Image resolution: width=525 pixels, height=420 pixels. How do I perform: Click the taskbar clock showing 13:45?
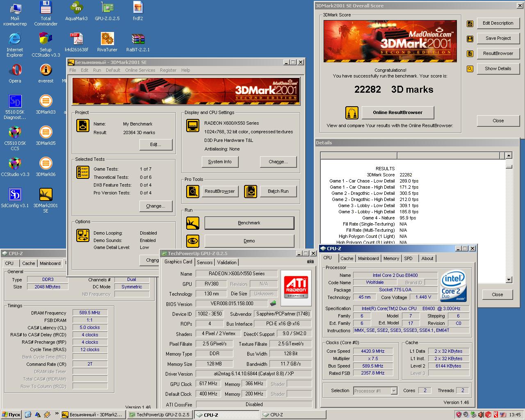click(515, 415)
